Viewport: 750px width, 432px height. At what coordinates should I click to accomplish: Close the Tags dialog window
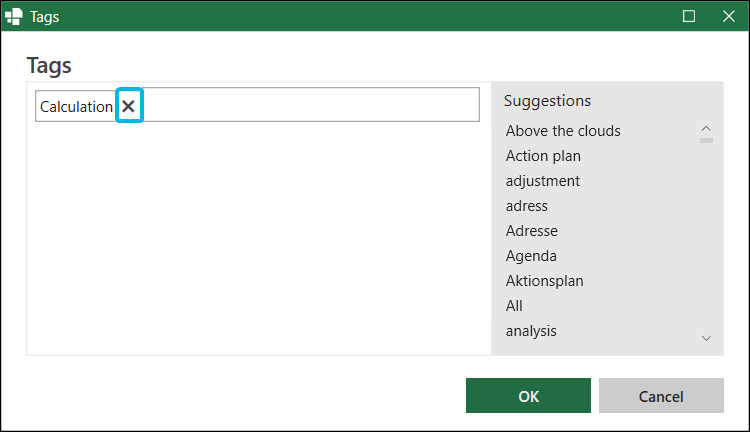coord(728,16)
